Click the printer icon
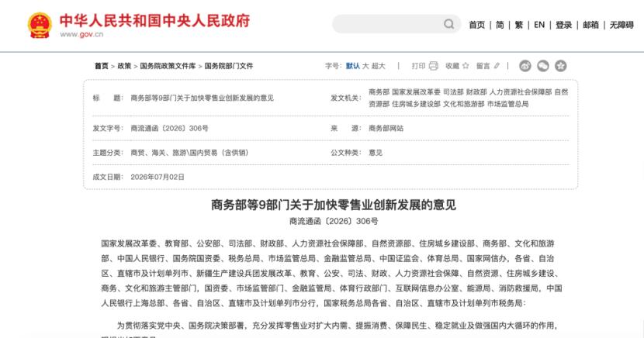 (x=433, y=66)
